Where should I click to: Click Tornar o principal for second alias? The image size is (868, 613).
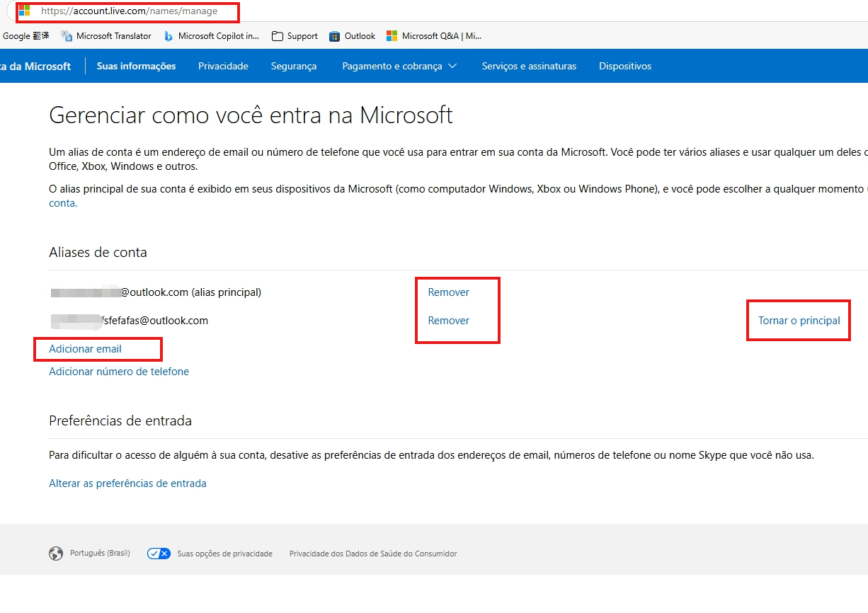(x=799, y=321)
